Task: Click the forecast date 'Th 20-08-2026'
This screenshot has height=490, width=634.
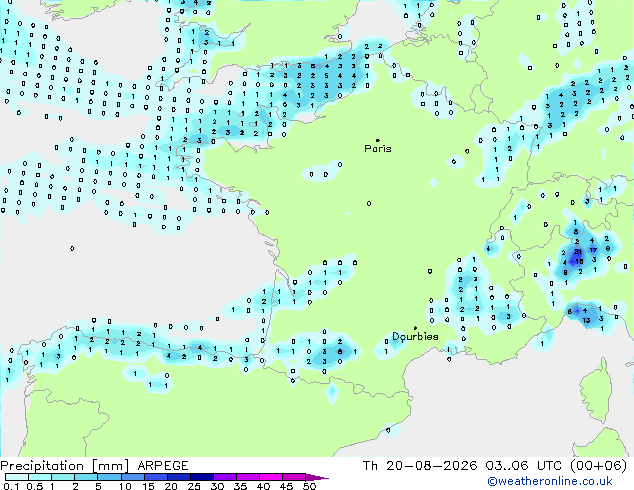Action: click(x=420, y=466)
